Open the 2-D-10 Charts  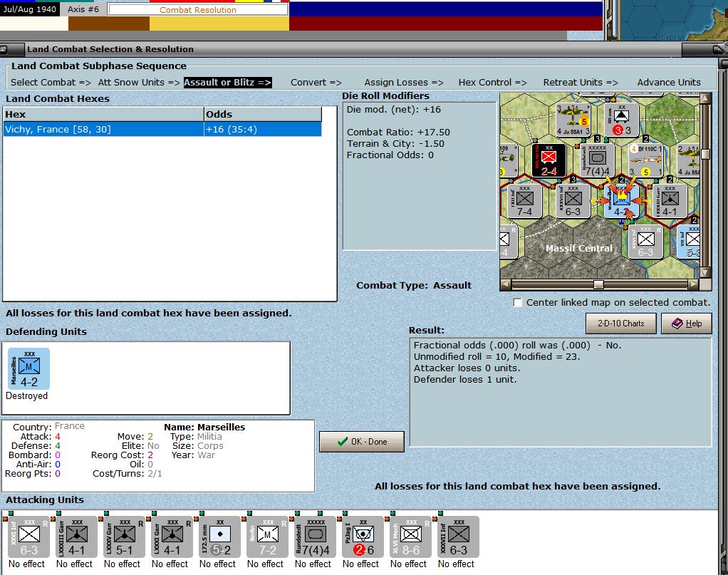[x=620, y=323]
